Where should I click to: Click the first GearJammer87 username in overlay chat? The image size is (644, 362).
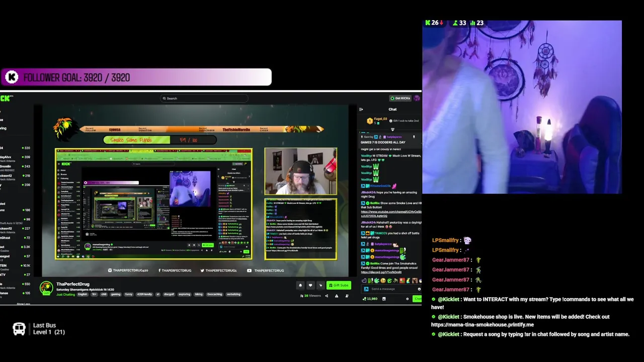tap(451, 260)
